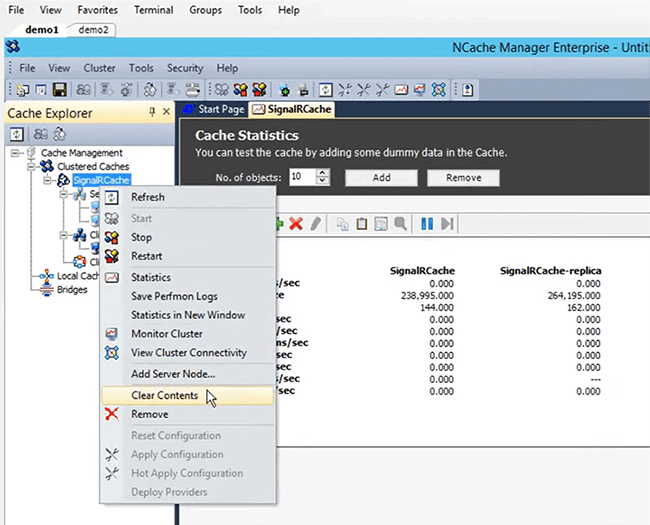The width and height of the screenshot is (650, 525).
Task: Click the No. of objects input field
Action: click(x=303, y=177)
